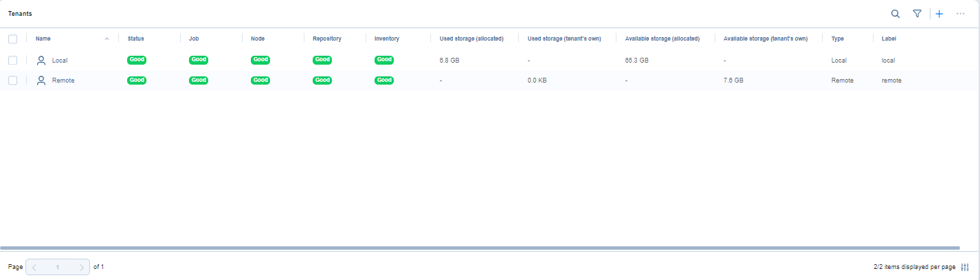Open the tenant search tool
Viewport: 980px width, 280px height.
click(895, 14)
